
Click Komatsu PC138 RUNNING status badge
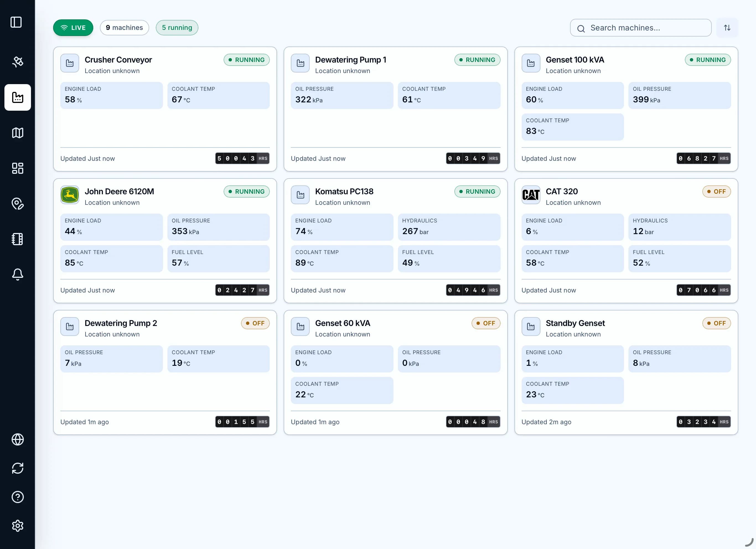point(477,191)
